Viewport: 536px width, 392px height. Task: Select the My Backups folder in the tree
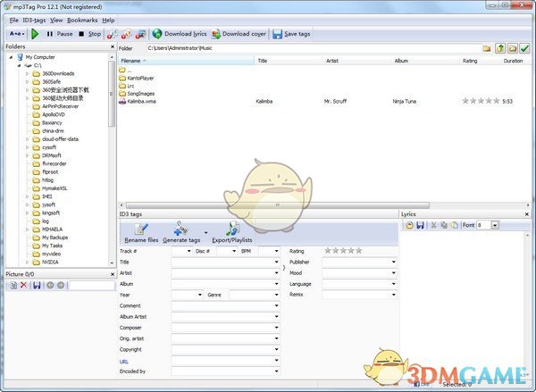click(54, 238)
